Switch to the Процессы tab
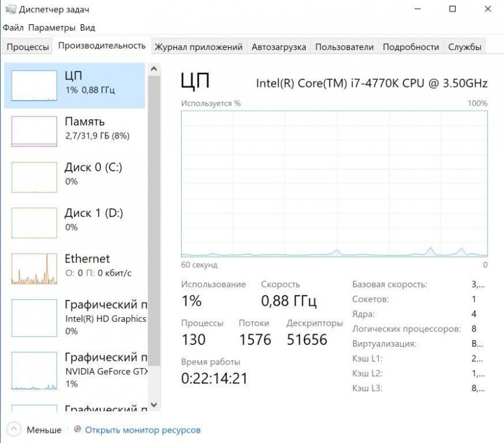 click(28, 47)
